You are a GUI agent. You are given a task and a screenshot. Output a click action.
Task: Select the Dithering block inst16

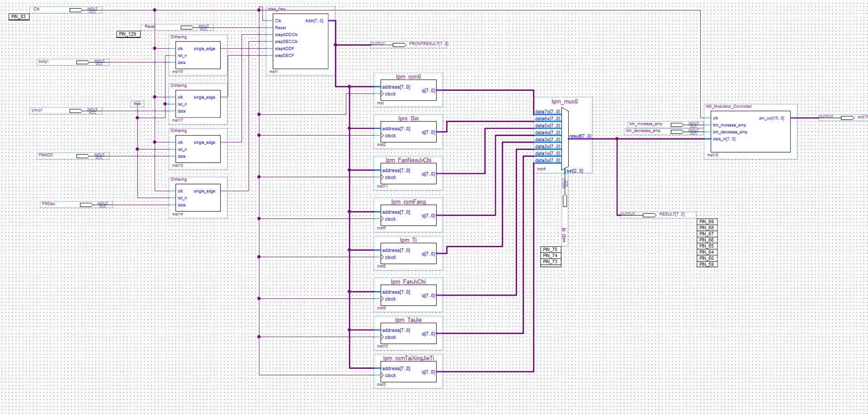(x=198, y=55)
